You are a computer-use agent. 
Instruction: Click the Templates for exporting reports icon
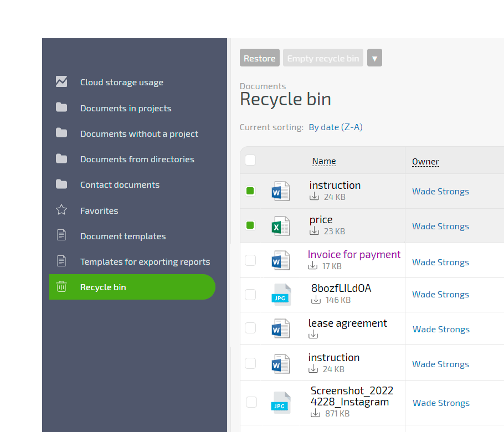[61, 261]
